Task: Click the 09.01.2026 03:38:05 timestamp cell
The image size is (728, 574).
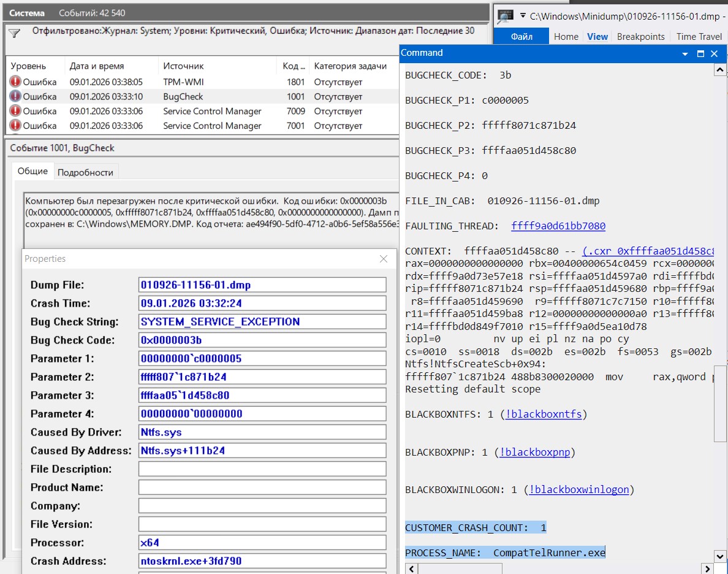Action: [x=107, y=82]
